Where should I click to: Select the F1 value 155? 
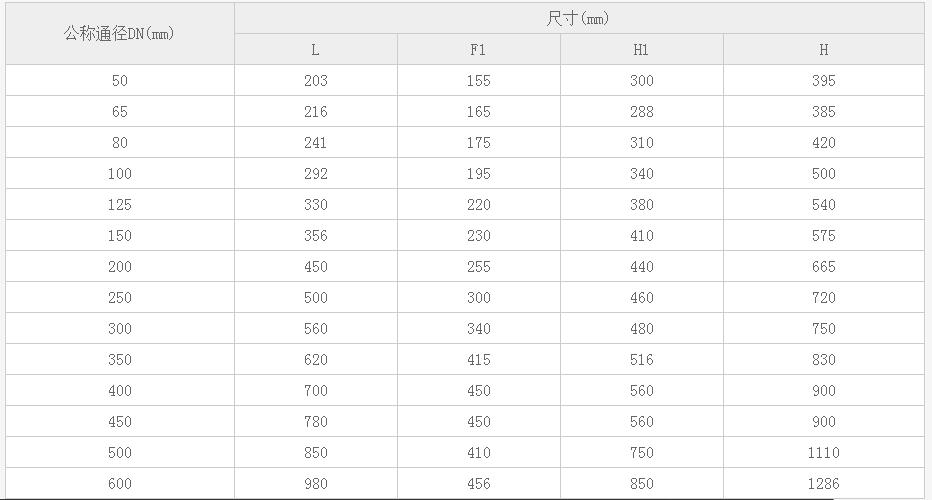478,81
